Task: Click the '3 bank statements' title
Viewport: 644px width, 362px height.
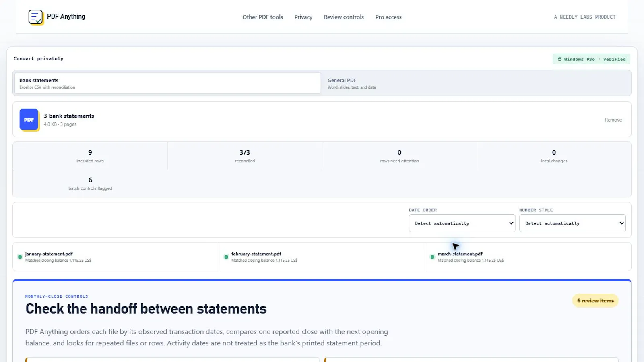Action: pyautogui.click(x=69, y=116)
